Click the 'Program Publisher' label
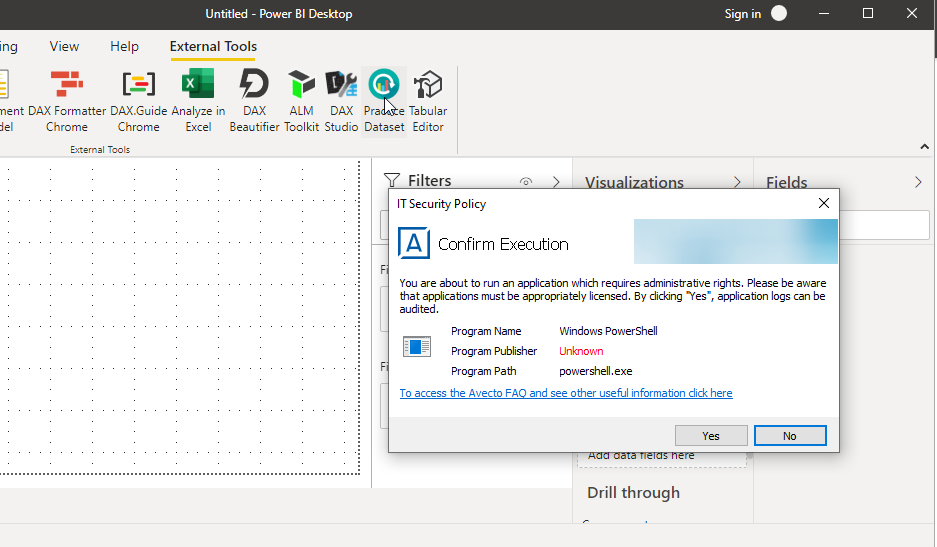Screen dimensions: 937x547 (x=494, y=351)
